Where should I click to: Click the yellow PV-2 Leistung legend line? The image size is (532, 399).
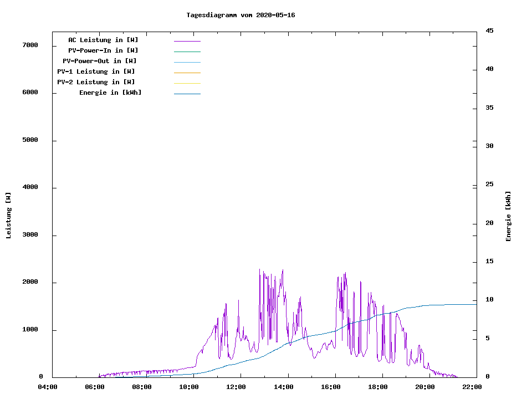[x=187, y=83]
